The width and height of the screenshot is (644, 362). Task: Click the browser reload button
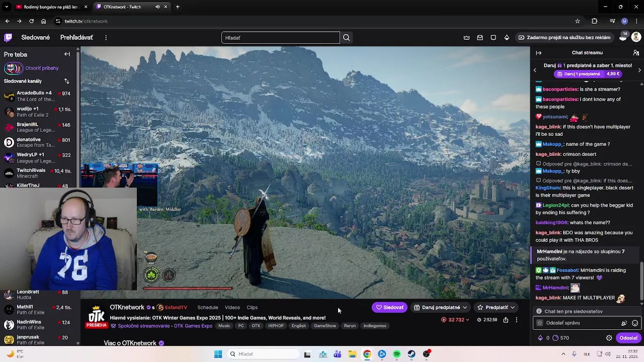pos(31,21)
